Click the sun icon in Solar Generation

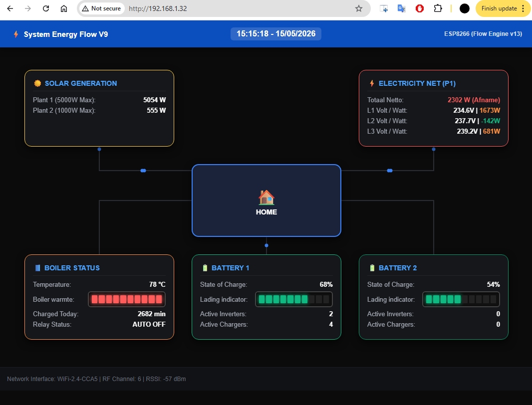click(x=37, y=83)
